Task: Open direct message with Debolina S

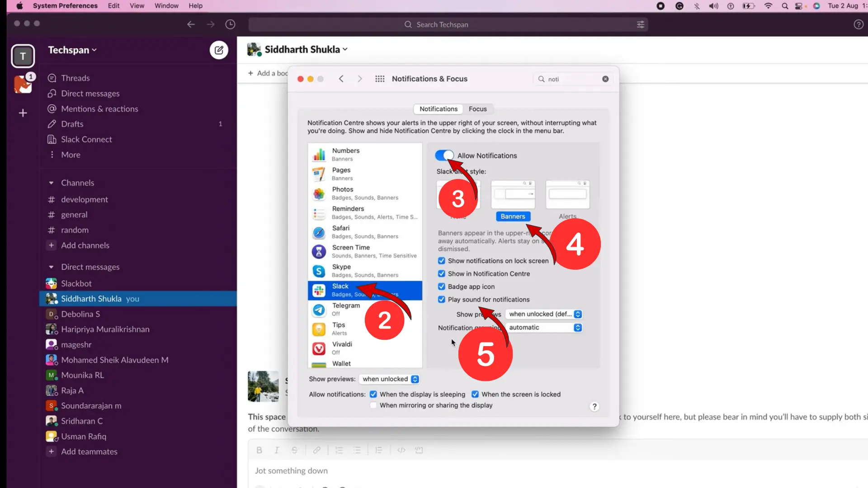Action: pos(80,314)
